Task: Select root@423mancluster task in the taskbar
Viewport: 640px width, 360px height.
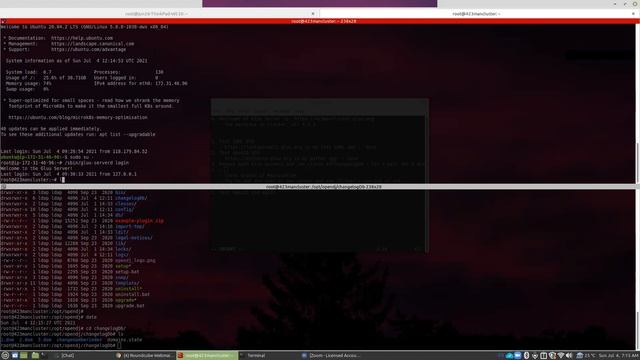Action: pyautogui.click(x=207, y=356)
